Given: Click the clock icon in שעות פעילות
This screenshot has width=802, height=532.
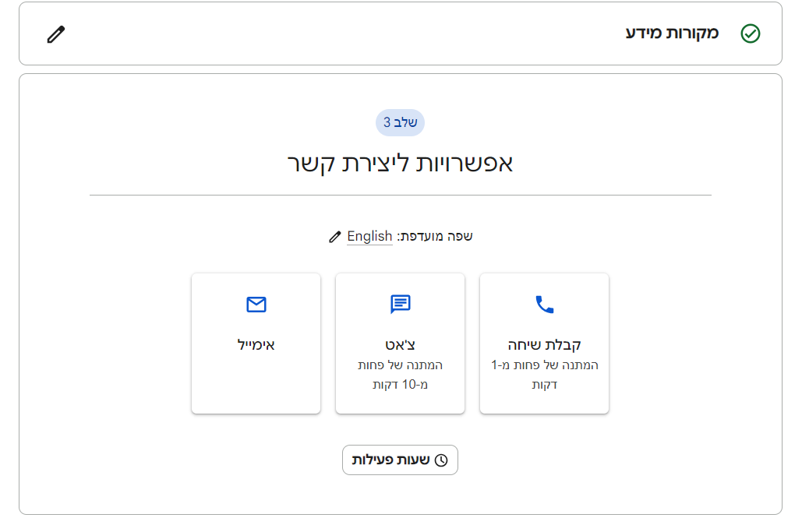Looking at the screenshot, I should pyautogui.click(x=441, y=460).
